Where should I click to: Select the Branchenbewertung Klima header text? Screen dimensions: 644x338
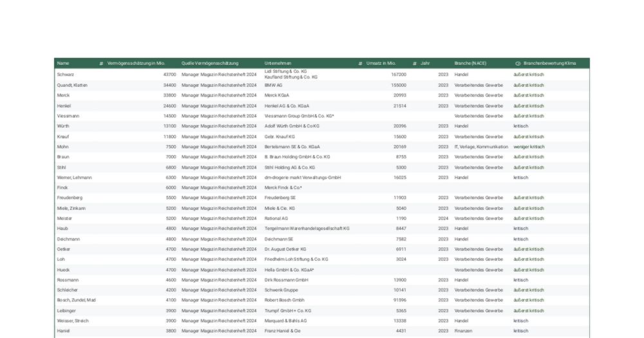pyautogui.click(x=549, y=63)
